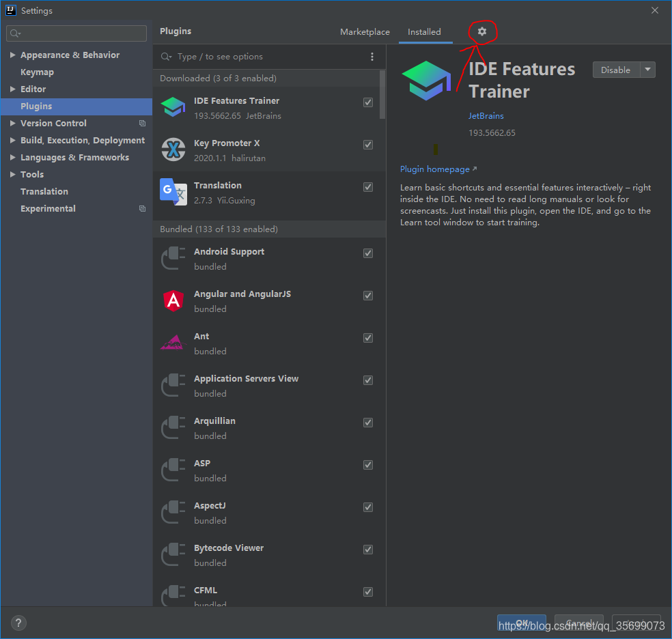Select Experimental in settings tree
Image resolution: width=672 pixels, height=639 pixels.
coord(48,209)
